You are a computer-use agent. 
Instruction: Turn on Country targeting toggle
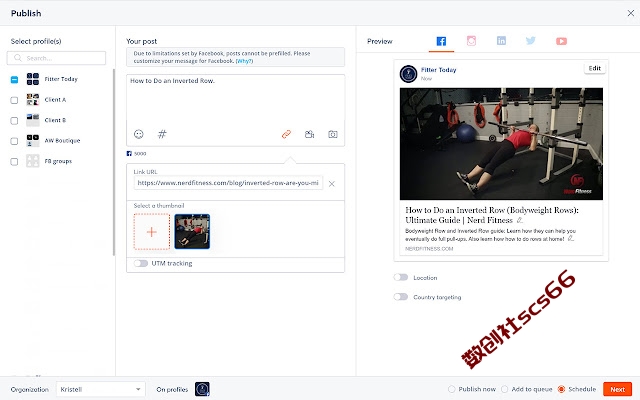click(x=401, y=297)
